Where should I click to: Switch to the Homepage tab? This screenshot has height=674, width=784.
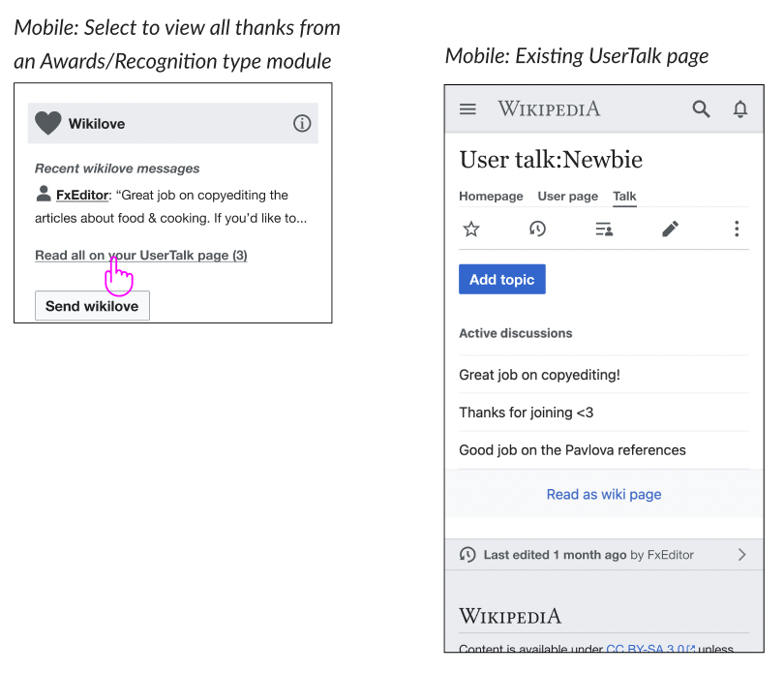[491, 197]
